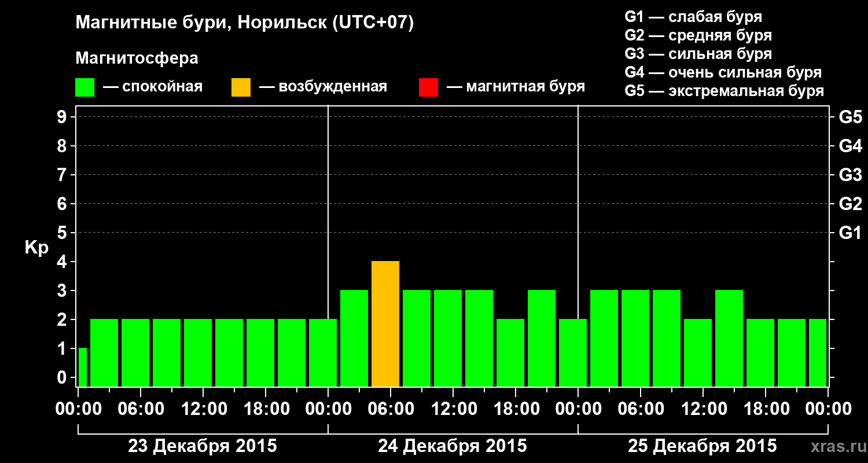868x463 pixels.
Task: Click the '— возбужденная' legend label
Action: point(323,87)
